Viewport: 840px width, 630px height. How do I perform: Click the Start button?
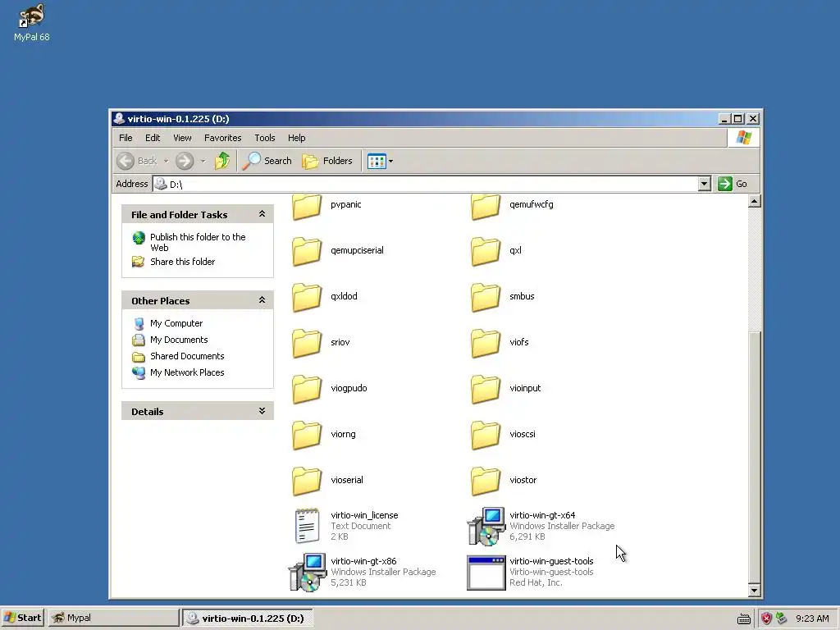click(23, 618)
